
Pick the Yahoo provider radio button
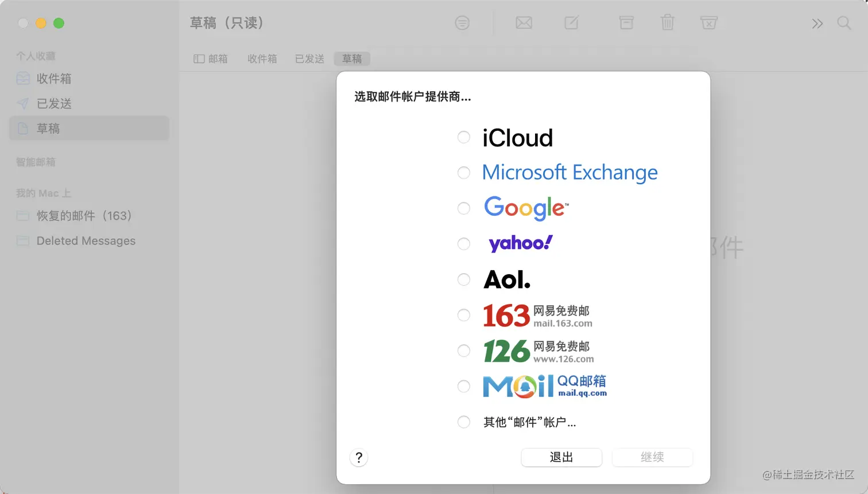[x=464, y=244]
